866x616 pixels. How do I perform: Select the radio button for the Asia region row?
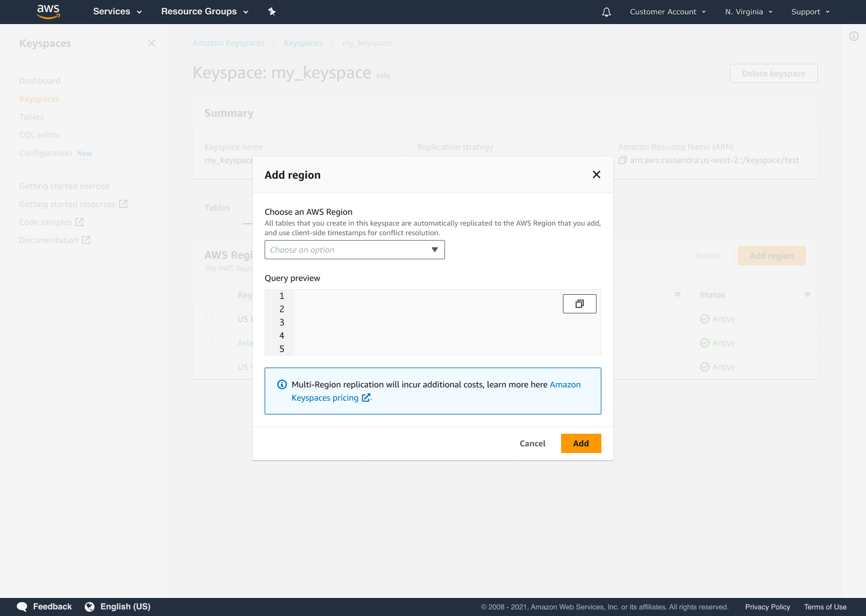click(x=209, y=343)
